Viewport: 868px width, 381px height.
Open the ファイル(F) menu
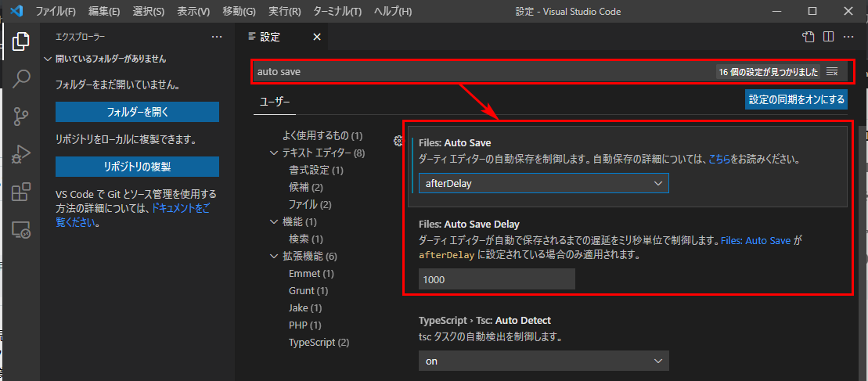pos(56,11)
